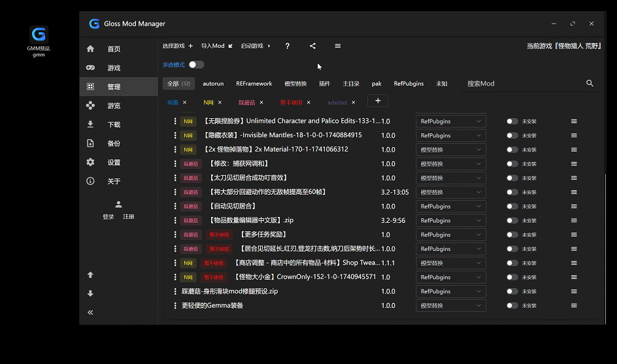
Task: Open the 管理 manage section in the sidebar
Action: pyautogui.click(x=118, y=86)
